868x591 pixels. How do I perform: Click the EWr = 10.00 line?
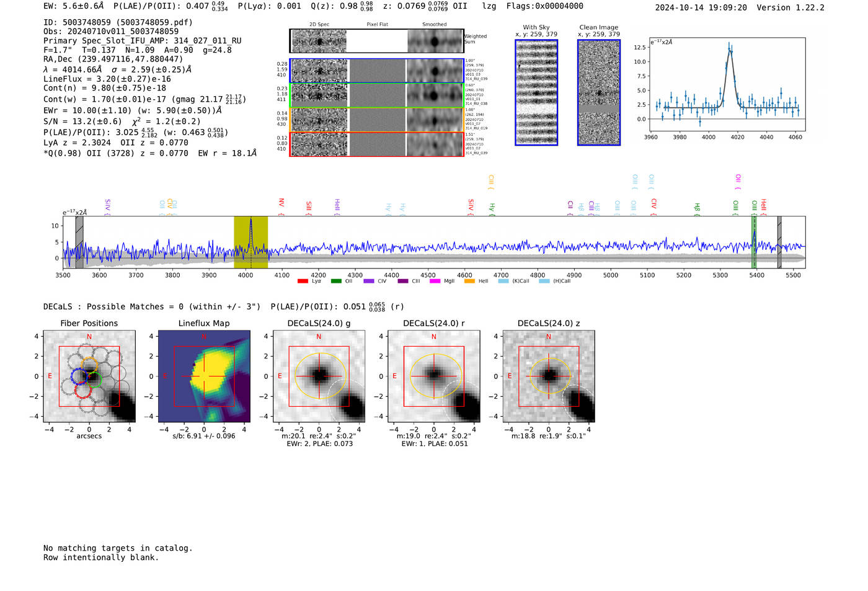point(133,110)
